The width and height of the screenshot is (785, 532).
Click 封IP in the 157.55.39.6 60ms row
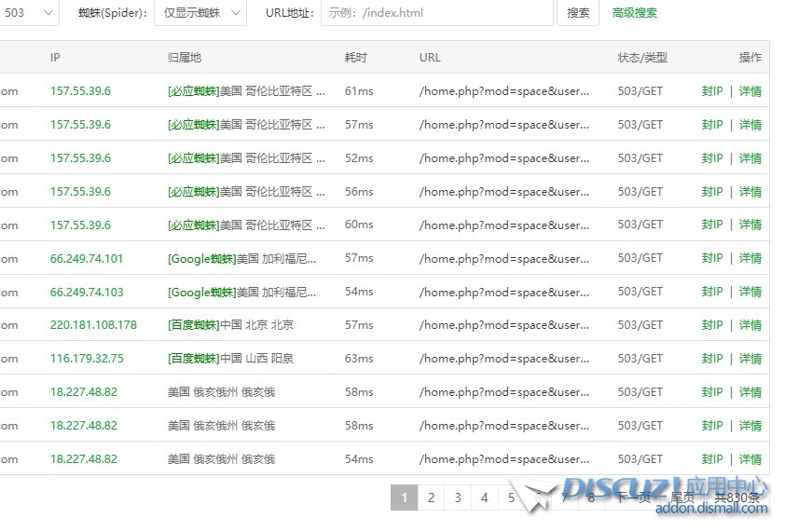tap(712, 225)
